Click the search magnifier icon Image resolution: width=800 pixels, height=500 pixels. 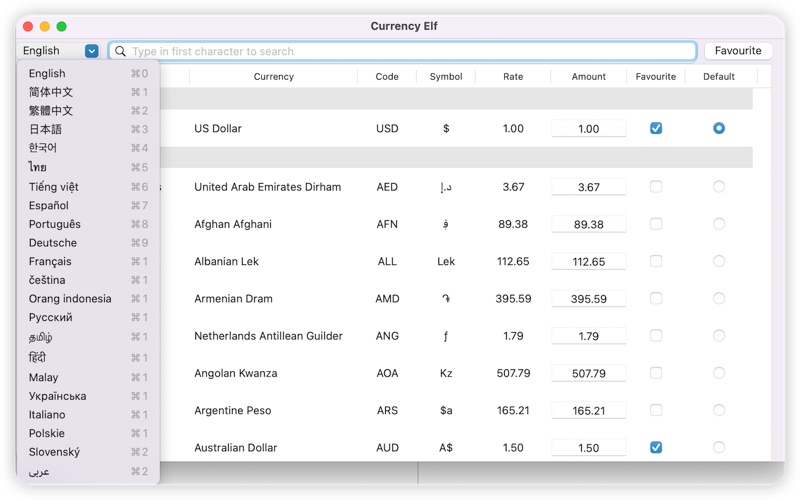point(120,51)
